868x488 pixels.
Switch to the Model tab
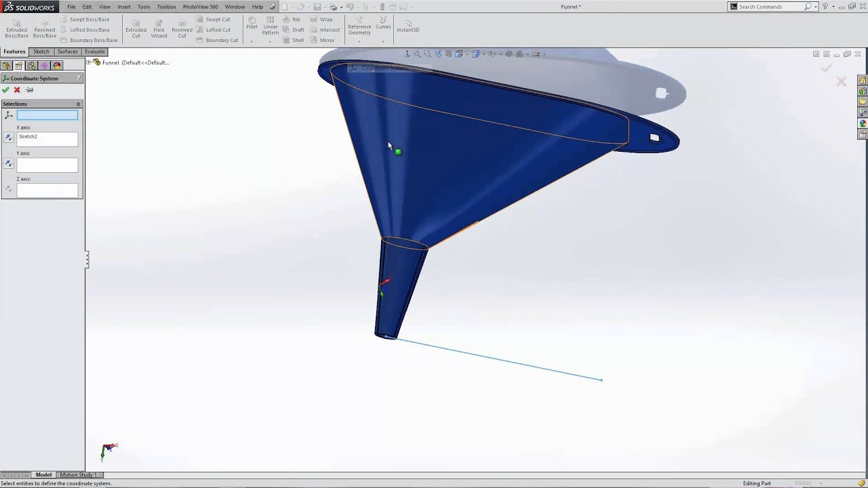tap(43, 474)
